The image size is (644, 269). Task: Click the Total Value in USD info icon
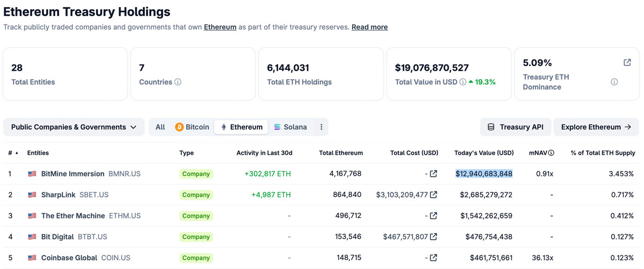tap(463, 82)
